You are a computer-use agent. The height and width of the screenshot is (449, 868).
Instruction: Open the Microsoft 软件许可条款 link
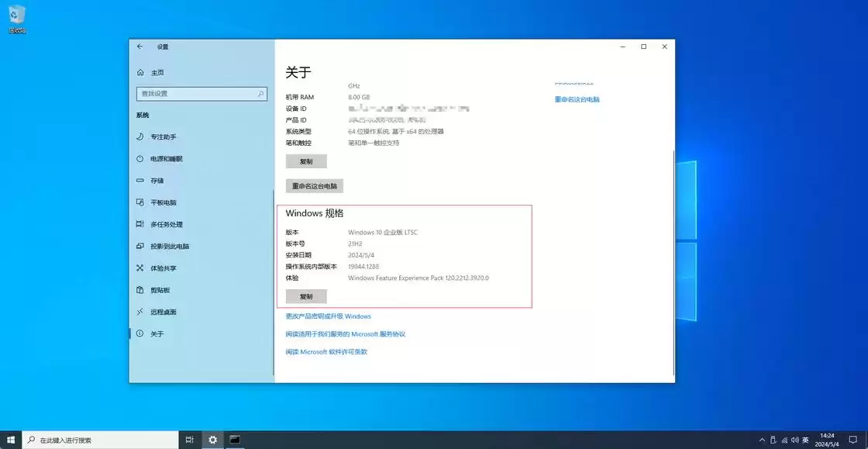326,351
